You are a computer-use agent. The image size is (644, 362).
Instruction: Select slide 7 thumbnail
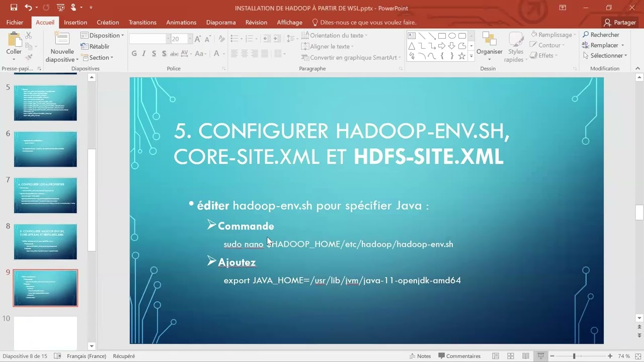45,196
